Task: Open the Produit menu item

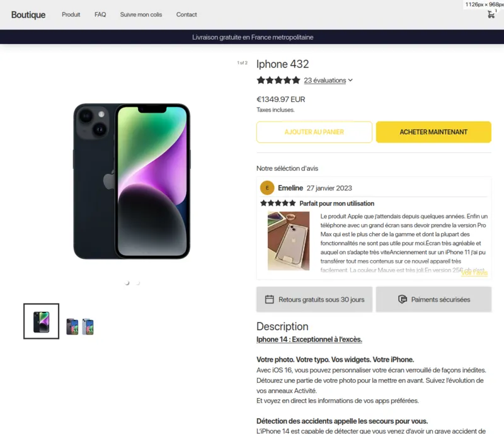Action: (x=71, y=14)
